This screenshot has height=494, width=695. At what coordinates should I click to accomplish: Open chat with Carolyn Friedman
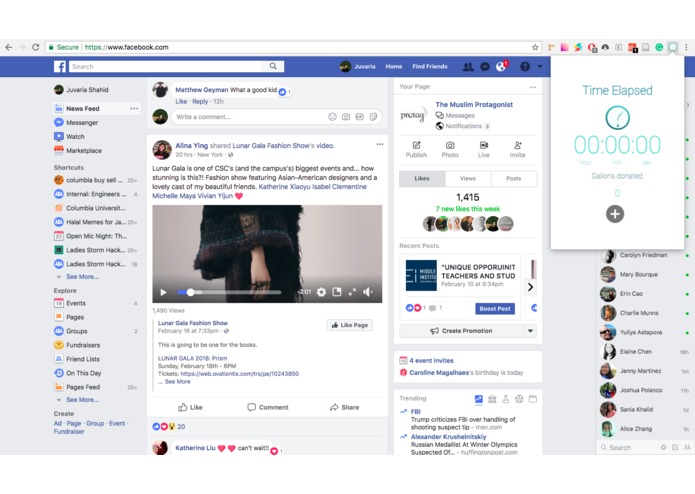pyautogui.click(x=643, y=255)
